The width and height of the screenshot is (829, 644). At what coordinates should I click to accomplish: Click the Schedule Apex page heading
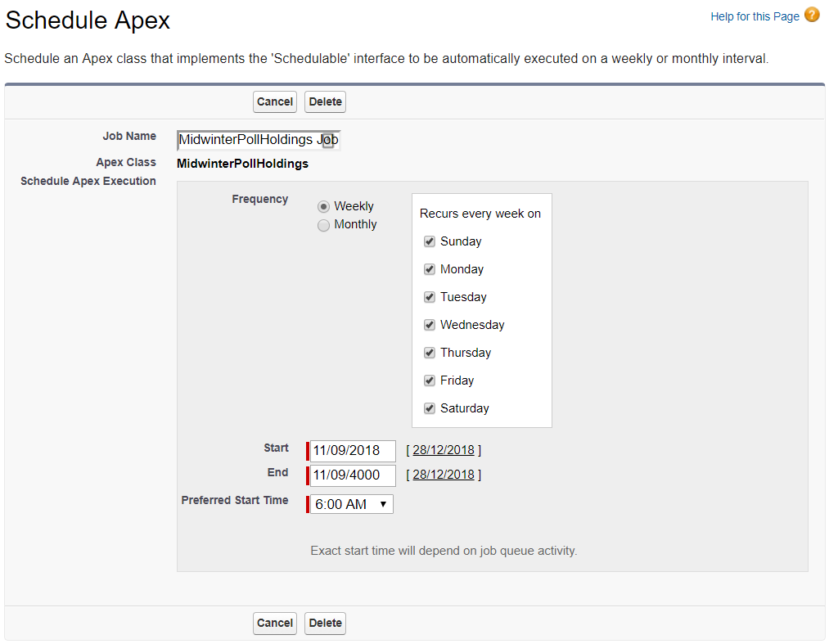(88, 20)
